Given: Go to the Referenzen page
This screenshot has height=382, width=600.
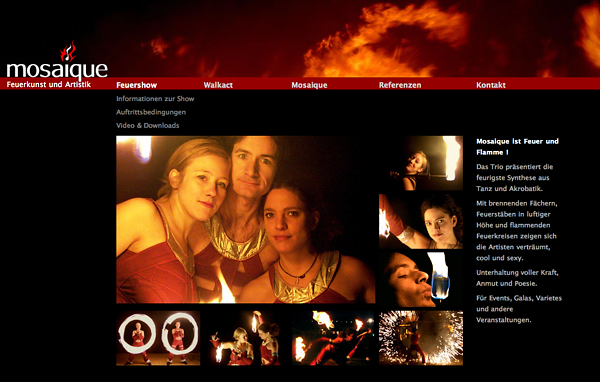Looking at the screenshot, I should click(x=400, y=85).
